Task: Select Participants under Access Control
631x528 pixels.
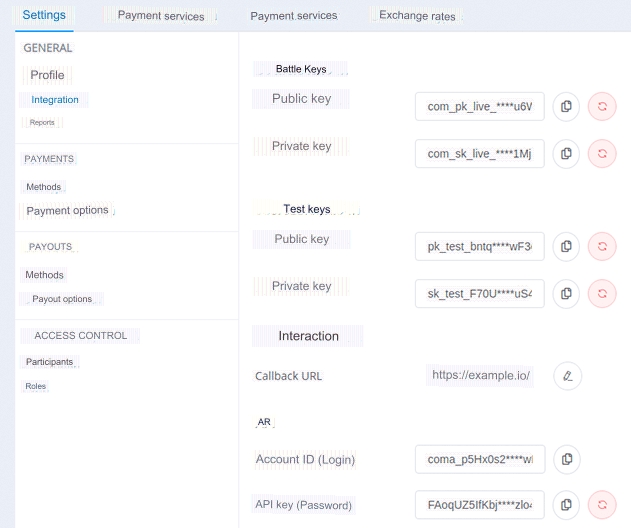Action: pos(49,362)
